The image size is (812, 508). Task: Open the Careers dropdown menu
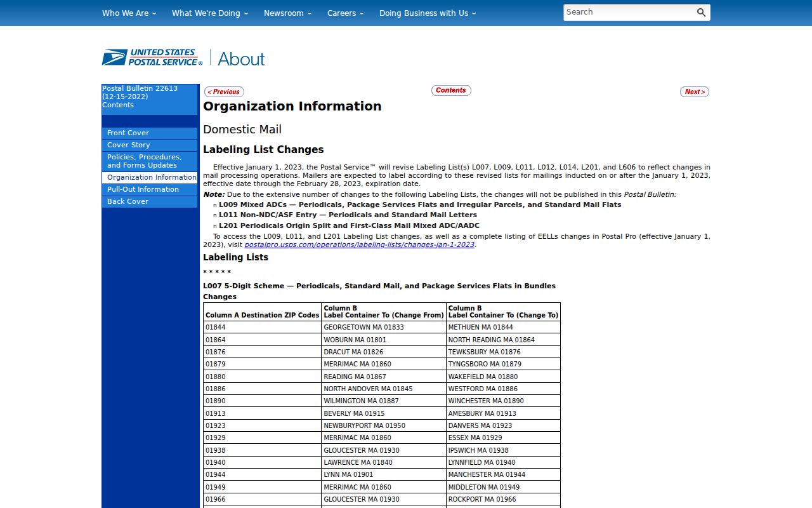346,13
